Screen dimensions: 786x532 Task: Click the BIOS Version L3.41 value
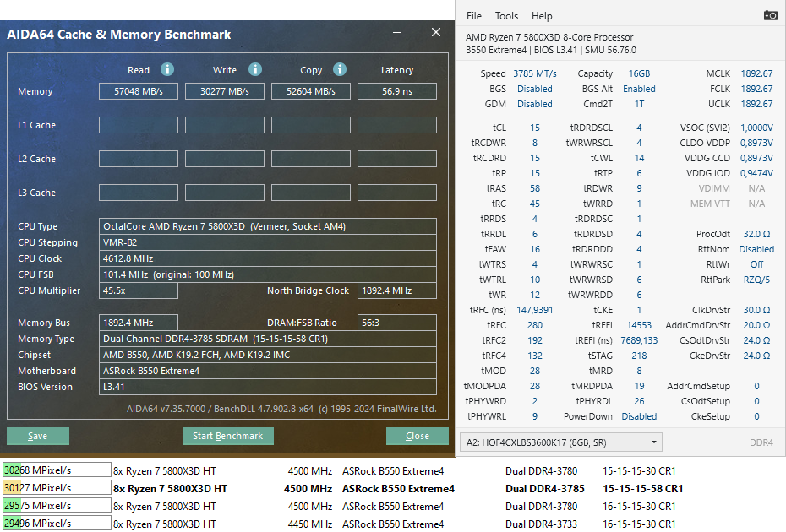pyautogui.click(x=268, y=387)
